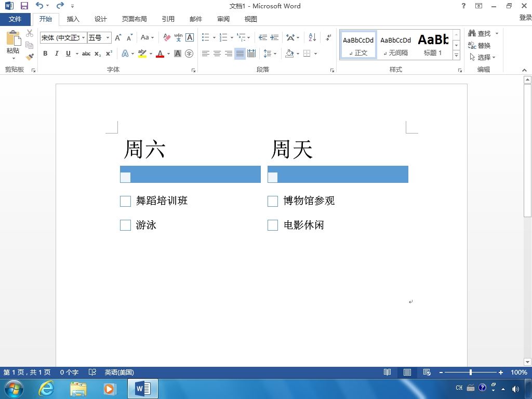
Task: Switch to the 页面布局 tab
Action: [x=135, y=19]
